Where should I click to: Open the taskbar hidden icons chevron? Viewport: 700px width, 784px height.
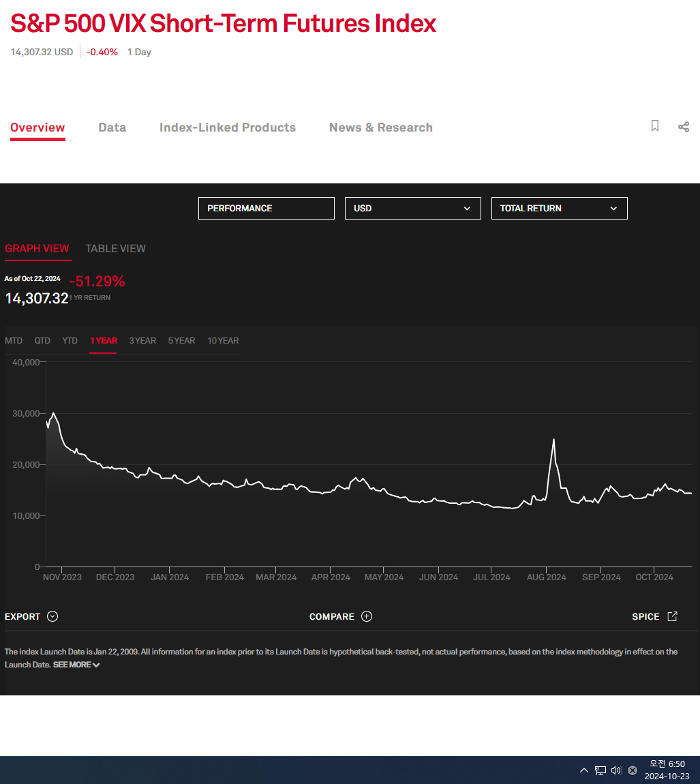[x=583, y=770]
